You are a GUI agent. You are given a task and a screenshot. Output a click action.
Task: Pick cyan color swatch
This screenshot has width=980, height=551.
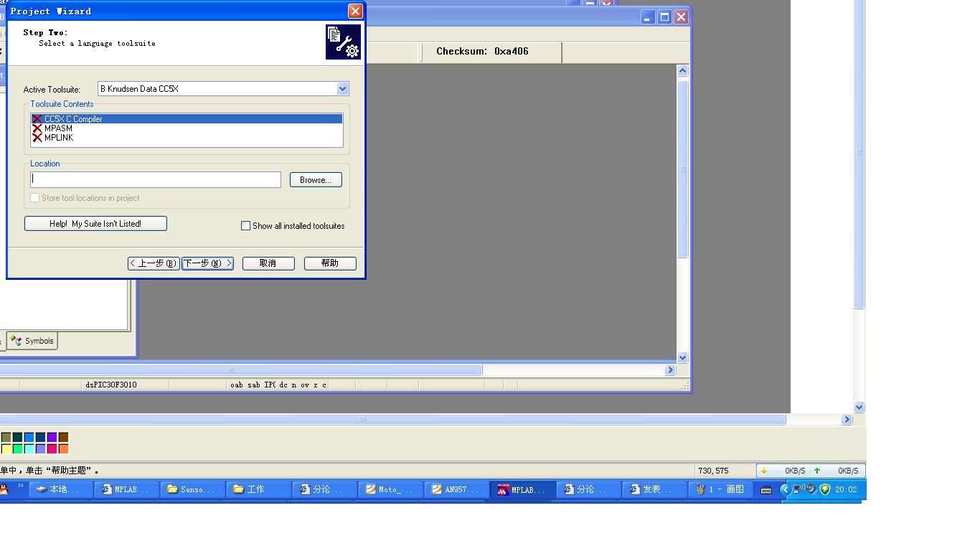[29, 449]
